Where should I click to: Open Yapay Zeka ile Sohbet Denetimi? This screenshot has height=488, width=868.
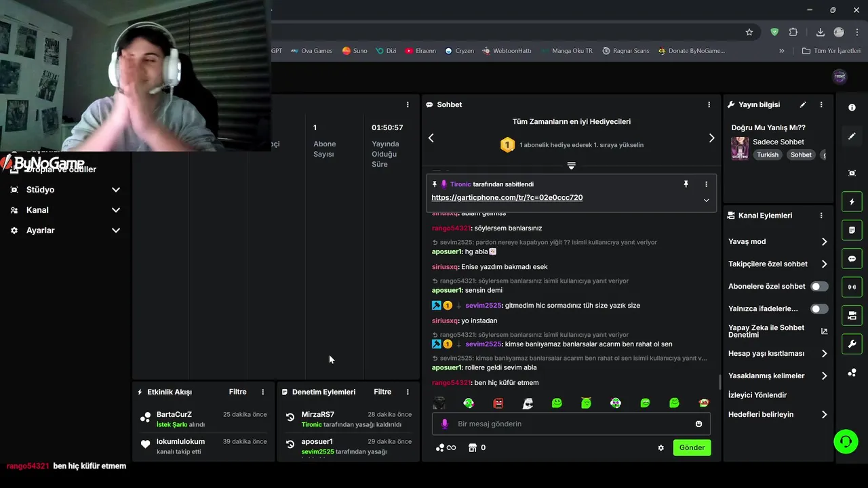click(x=778, y=331)
